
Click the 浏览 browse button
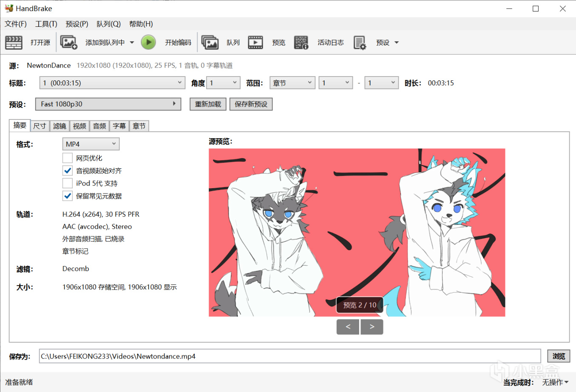click(559, 356)
